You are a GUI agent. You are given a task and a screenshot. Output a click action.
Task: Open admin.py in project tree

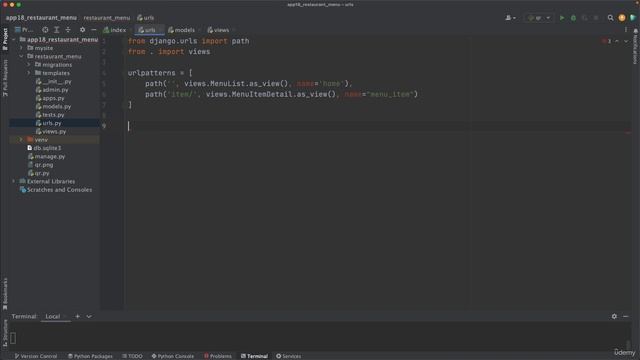pos(52,90)
